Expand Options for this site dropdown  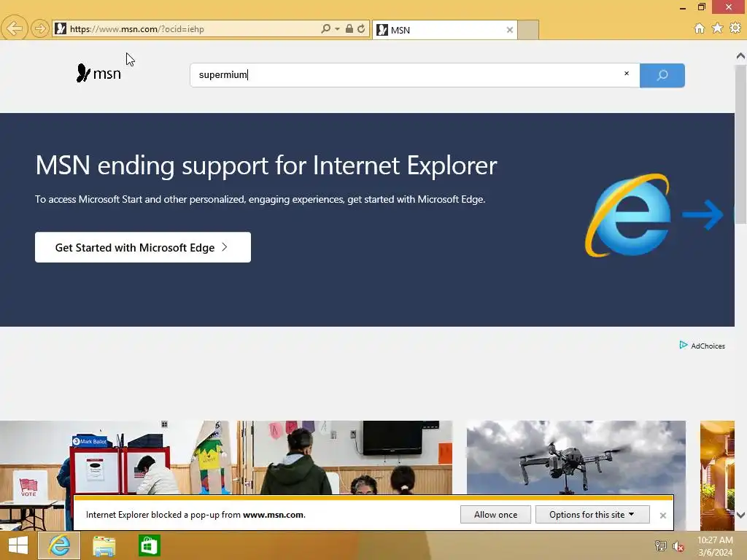pos(592,515)
